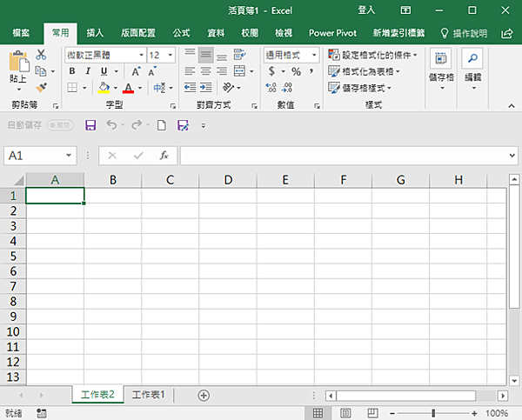Open the font name dropdown (微軟正黑體)
Screen dimensions: 522x420
click(x=142, y=55)
